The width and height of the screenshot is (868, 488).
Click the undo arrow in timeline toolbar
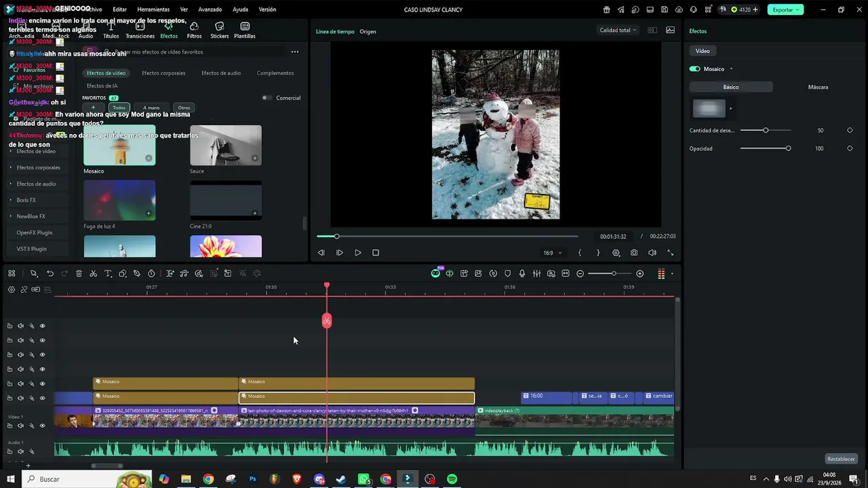tap(50, 274)
